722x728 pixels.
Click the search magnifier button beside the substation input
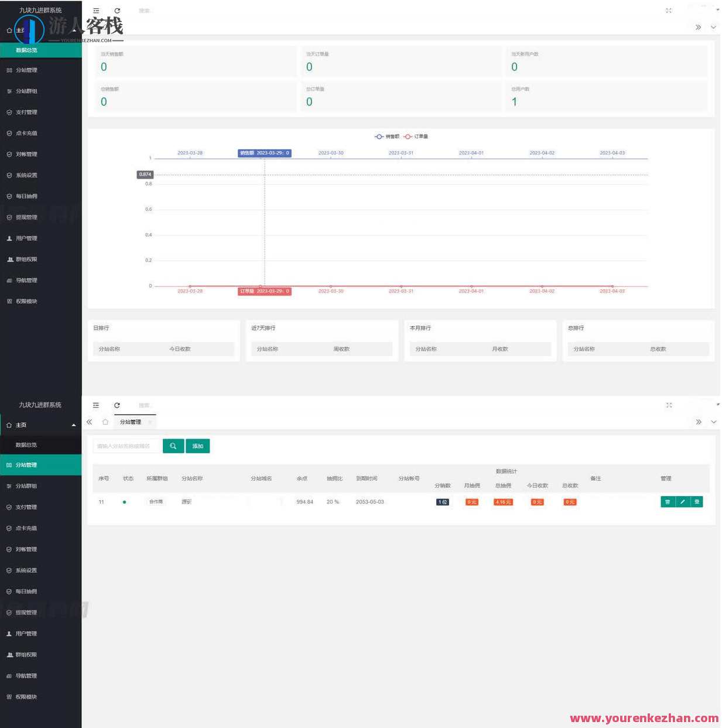(x=173, y=446)
